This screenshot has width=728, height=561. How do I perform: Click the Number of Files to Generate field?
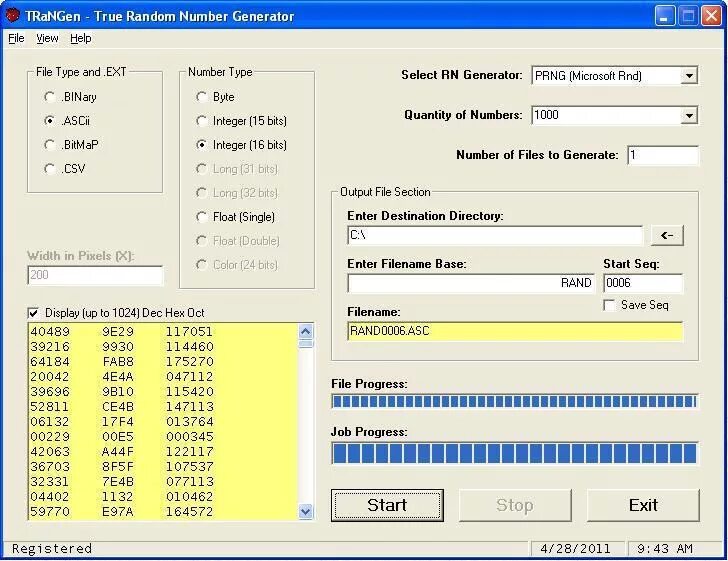[663, 155]
